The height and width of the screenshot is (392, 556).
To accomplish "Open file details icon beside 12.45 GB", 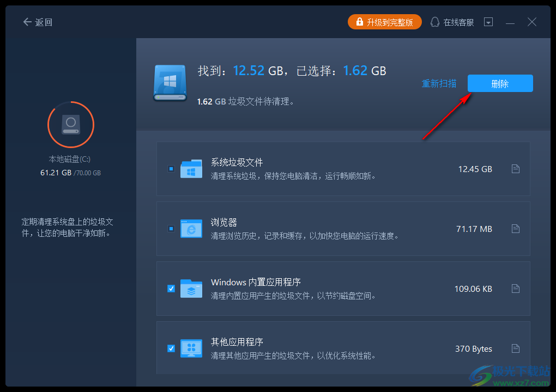I will pyautogui.click(x=515, y=169).
